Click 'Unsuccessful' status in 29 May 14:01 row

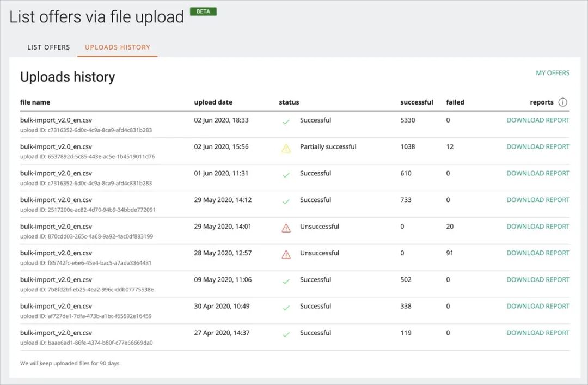pyautogui.click(x=320, y=227)
